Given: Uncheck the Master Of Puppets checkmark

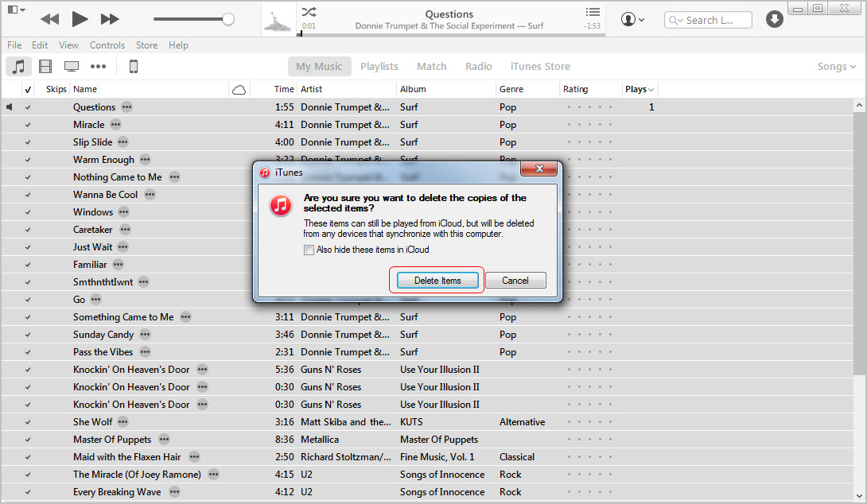Looking at the screenshot, I should 28,440.
